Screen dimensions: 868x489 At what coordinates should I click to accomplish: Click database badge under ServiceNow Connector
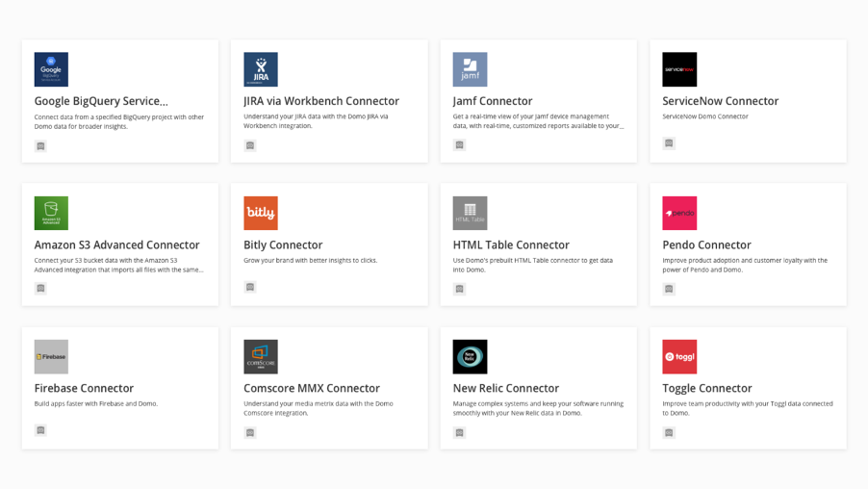click(x=669, y=143)
